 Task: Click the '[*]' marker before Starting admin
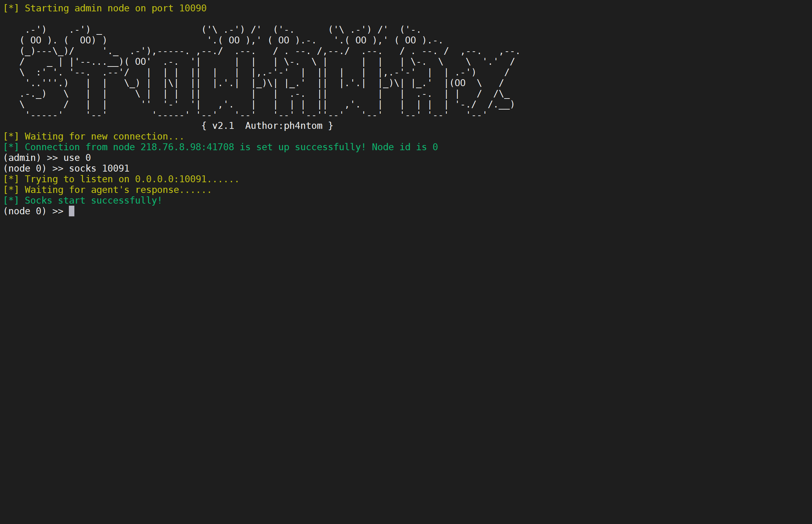[x=11, y=8]
